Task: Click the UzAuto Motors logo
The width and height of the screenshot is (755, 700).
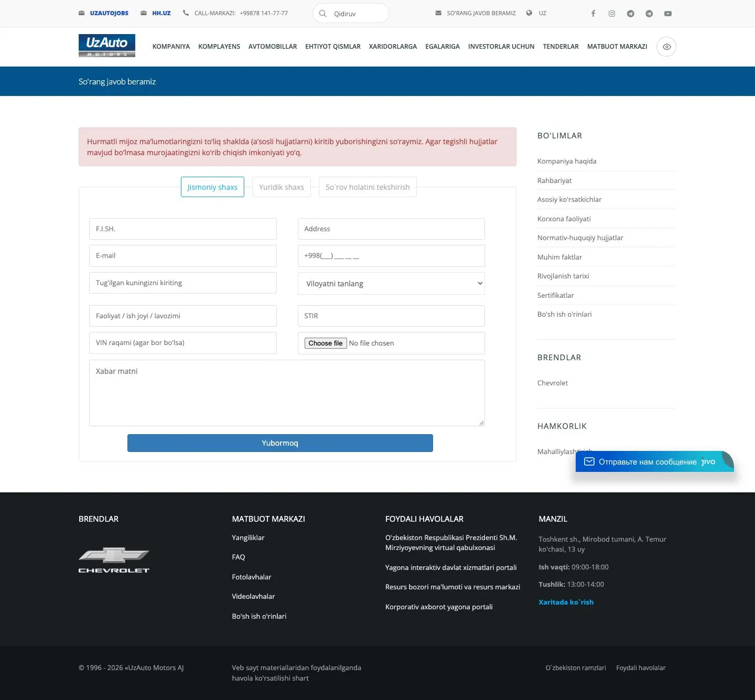Action: click(x=107, y=46)
